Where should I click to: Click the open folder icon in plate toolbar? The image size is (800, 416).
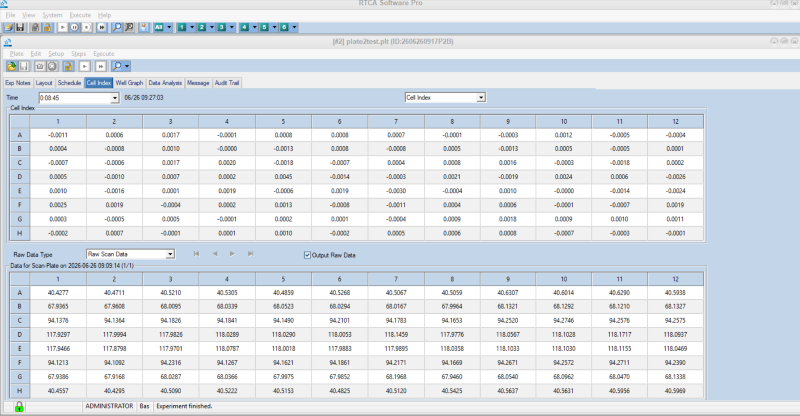point(11,66)
